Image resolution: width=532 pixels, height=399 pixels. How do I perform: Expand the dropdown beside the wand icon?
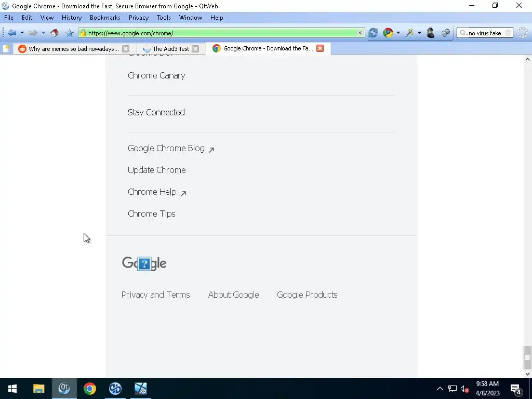(419, 33)
